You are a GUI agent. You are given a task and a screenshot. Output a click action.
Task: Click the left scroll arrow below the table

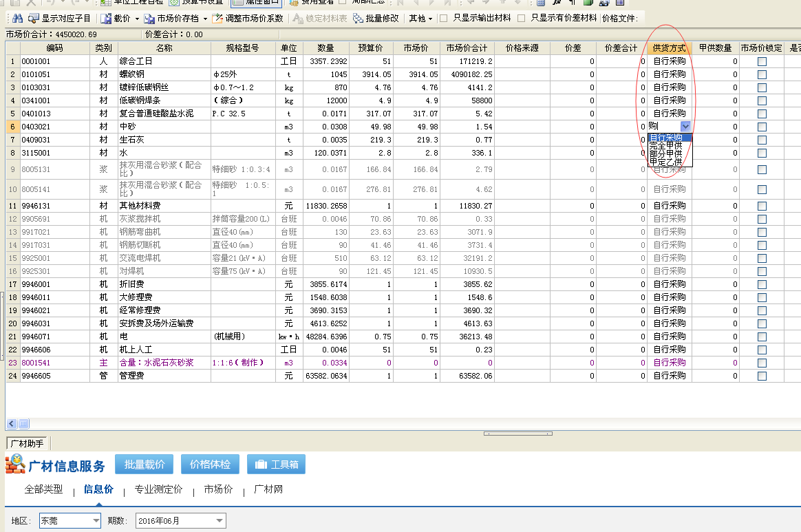pyautogui.click(x=12, y=424)
